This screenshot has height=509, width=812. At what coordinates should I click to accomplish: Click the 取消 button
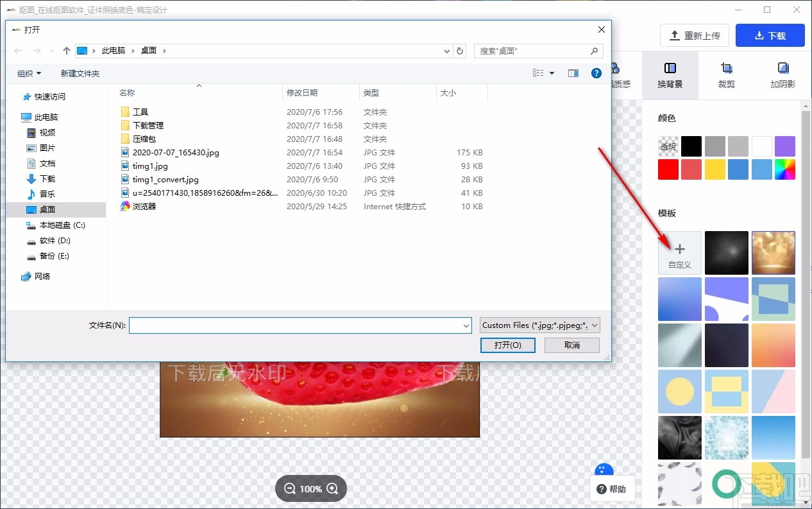tap(572, 345)
